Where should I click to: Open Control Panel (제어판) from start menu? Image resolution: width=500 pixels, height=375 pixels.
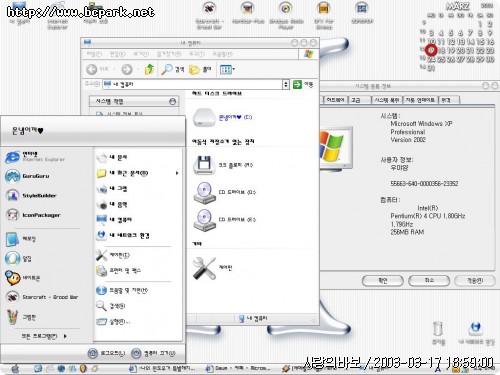pyautogui.click(x=113, y=255)
